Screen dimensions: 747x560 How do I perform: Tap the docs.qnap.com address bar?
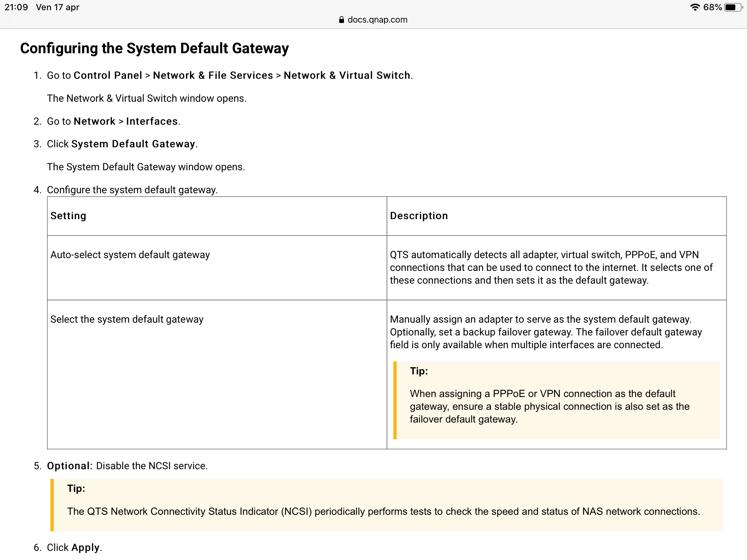pos(377,20)
